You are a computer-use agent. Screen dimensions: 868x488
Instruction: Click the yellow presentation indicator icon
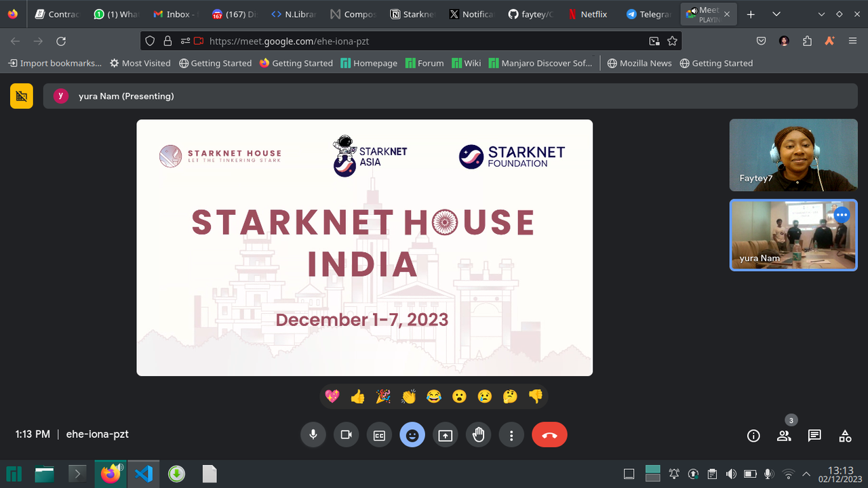click(22, 96)
